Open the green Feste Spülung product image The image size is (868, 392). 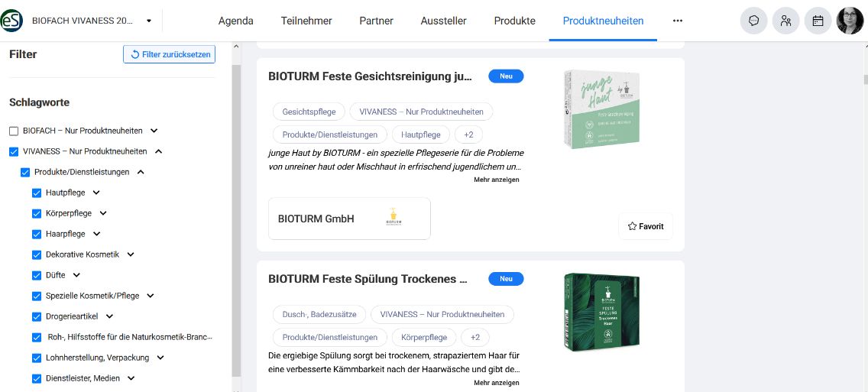(x=602, y=313)
